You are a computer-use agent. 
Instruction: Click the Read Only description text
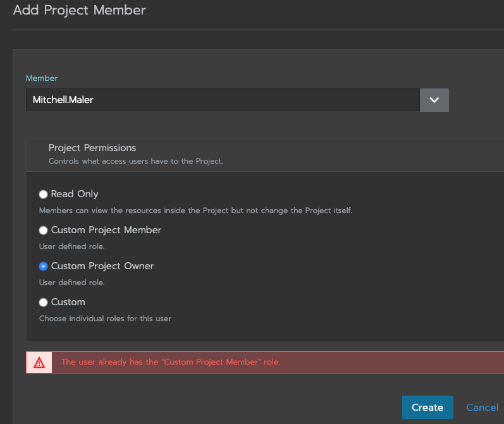195,210
